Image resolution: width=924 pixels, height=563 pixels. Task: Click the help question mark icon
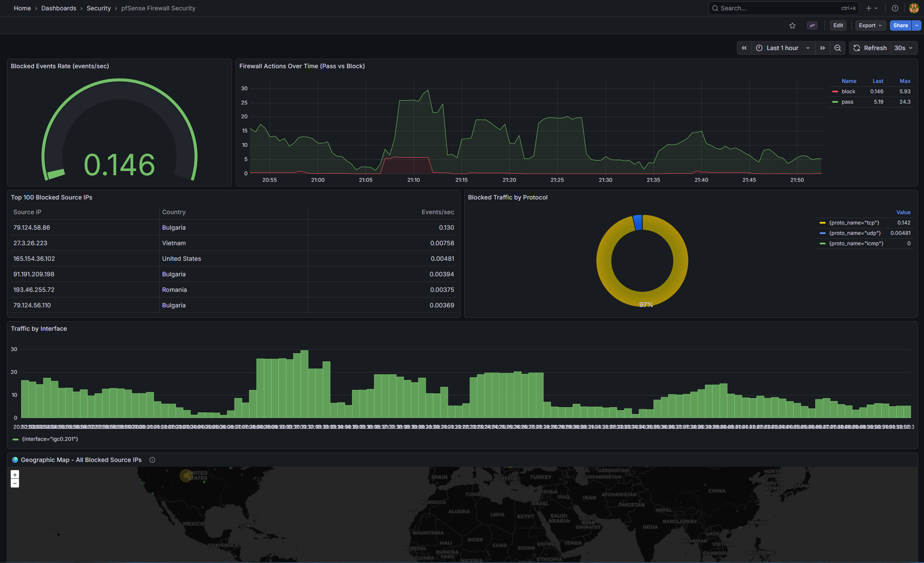(895, 8)
